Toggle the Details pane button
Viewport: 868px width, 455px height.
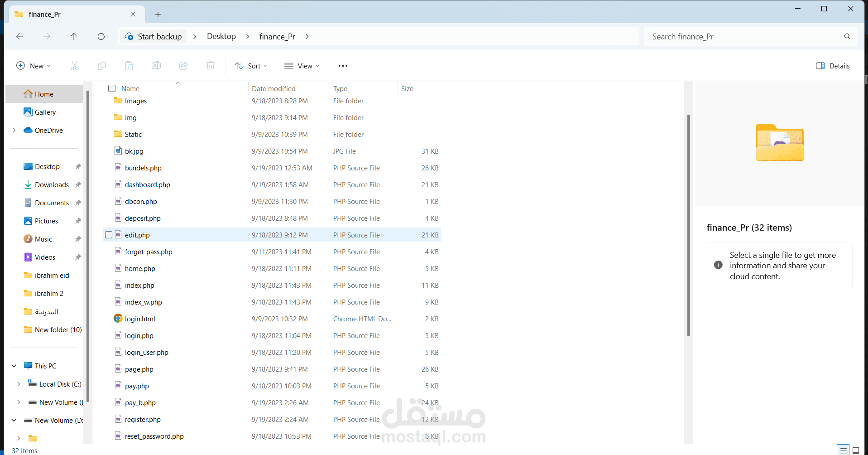click(833, 66)
